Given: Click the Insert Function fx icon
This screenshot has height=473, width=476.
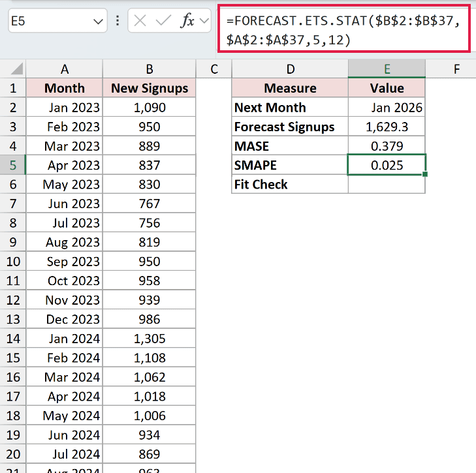Looking at the screenshot, I should click(187, 21).
